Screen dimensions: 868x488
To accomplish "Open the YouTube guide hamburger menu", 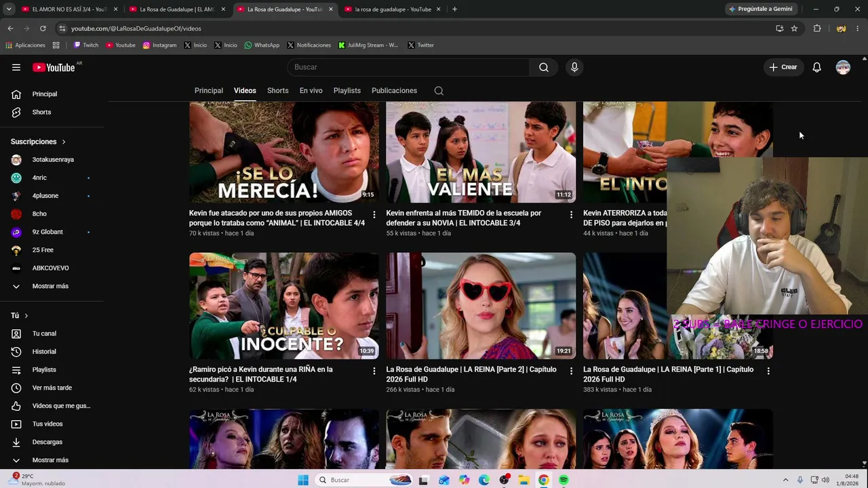I will pos(16,67).
